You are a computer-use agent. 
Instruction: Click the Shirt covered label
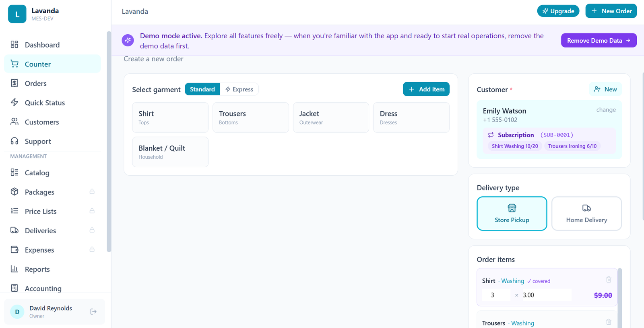(x=539, y=281)
